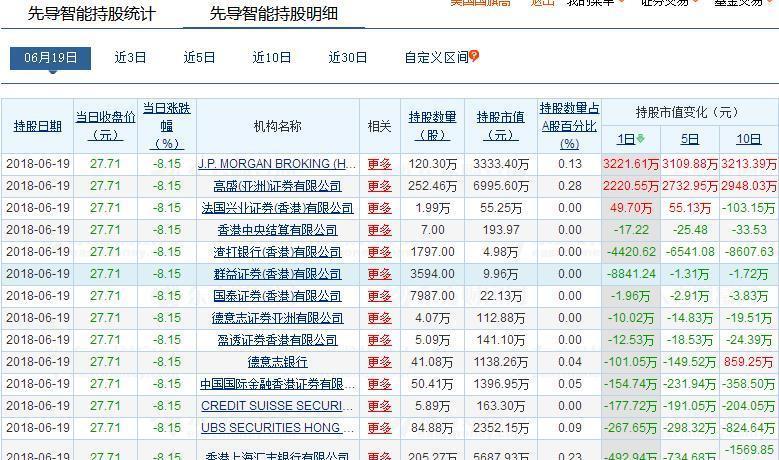Click 更多 in the 德意志银行 row
This screenshot has height=460, width=779.
(x=380, y=362)
